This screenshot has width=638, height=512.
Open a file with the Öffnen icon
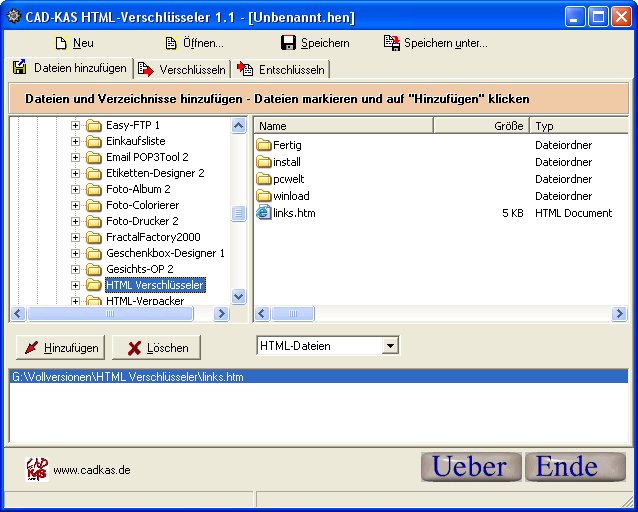coord(170,43)
